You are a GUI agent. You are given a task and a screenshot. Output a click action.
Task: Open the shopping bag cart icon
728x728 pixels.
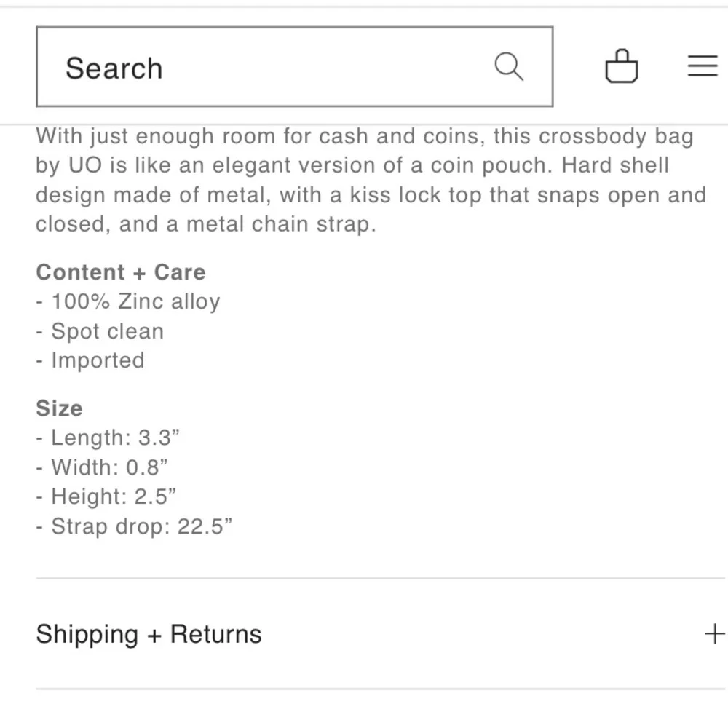pos(622,66)
